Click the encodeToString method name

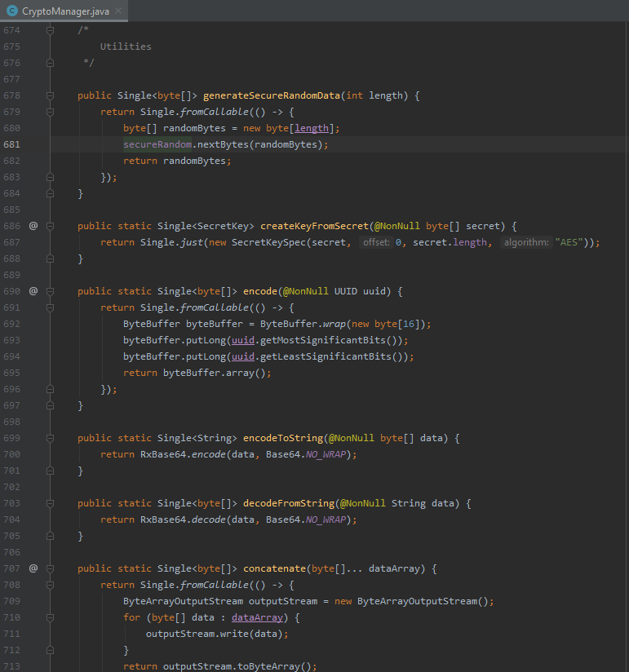tap(283, 438)
